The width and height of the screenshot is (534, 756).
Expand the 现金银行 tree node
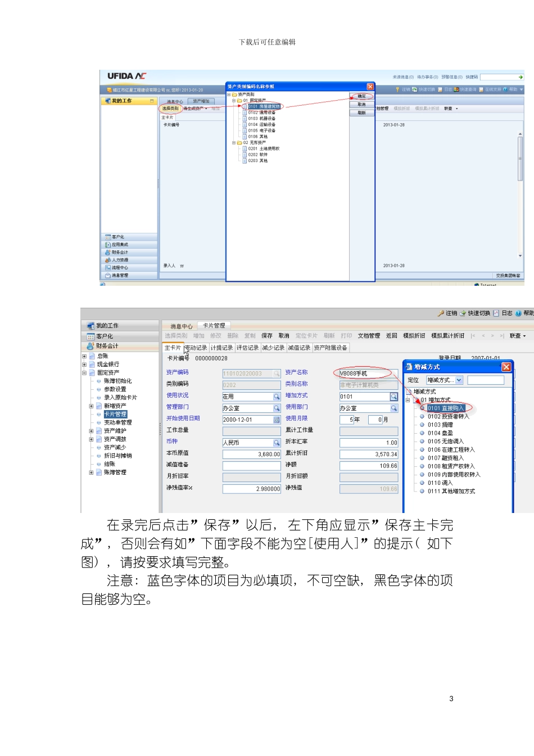(84, 364)
